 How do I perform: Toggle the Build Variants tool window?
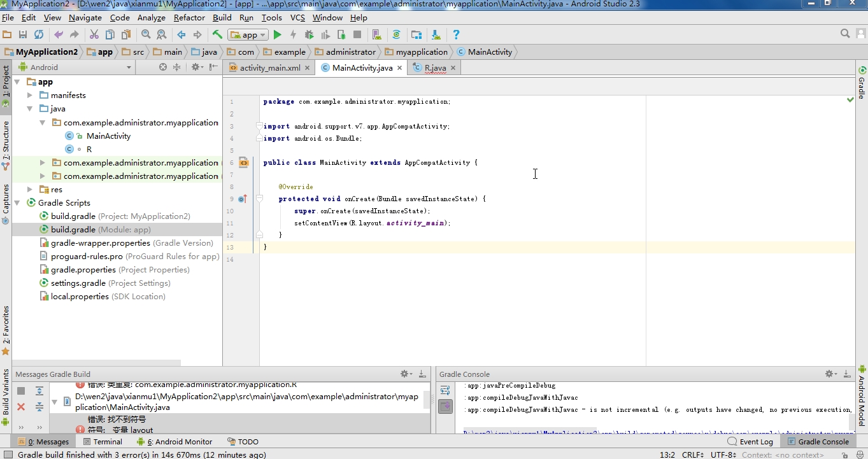[x=6, y=397]
